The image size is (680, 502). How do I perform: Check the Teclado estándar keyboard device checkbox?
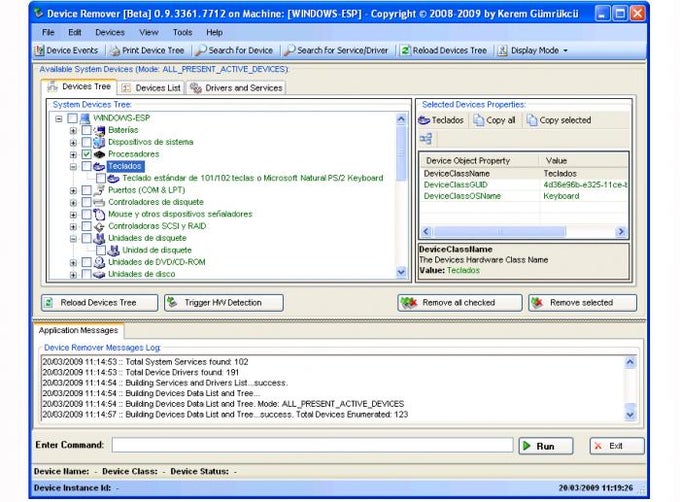[101, 178]
